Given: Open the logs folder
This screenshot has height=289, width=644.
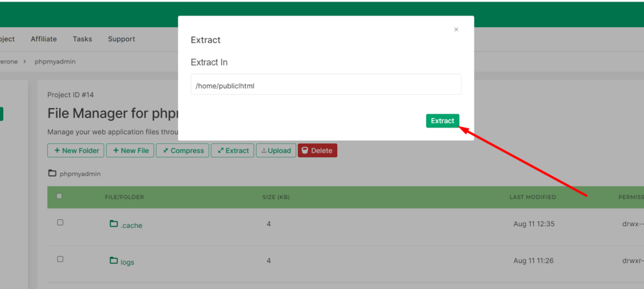Looking at the screenshot, I should tap(127, 263).
